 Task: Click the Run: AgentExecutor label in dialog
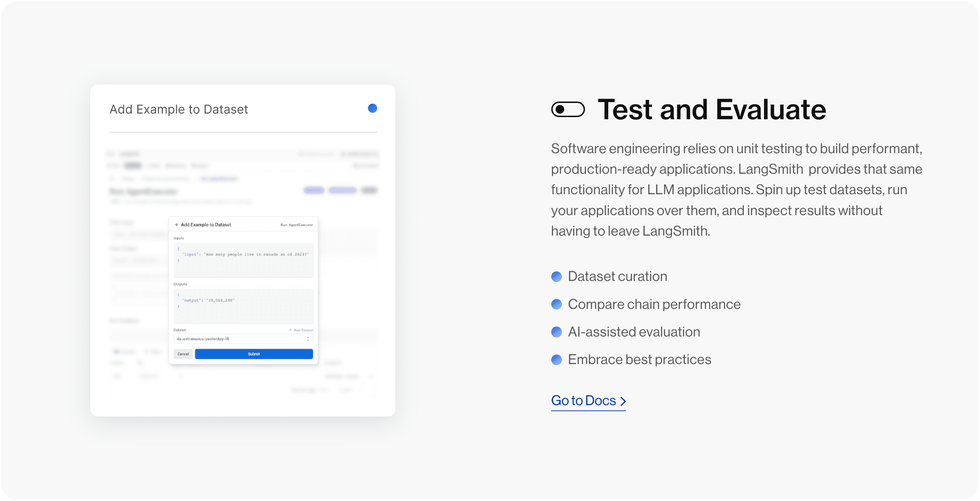click(297, 225)
